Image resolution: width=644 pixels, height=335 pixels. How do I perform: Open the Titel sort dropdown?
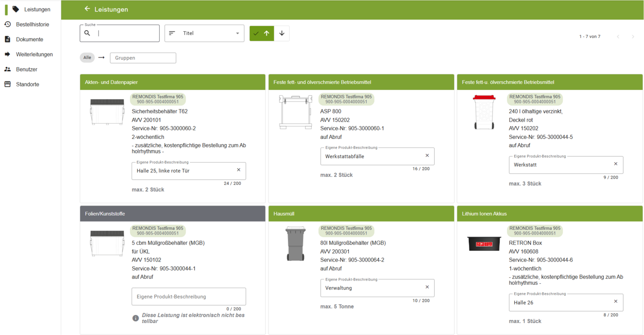click(x=204, y=33)
